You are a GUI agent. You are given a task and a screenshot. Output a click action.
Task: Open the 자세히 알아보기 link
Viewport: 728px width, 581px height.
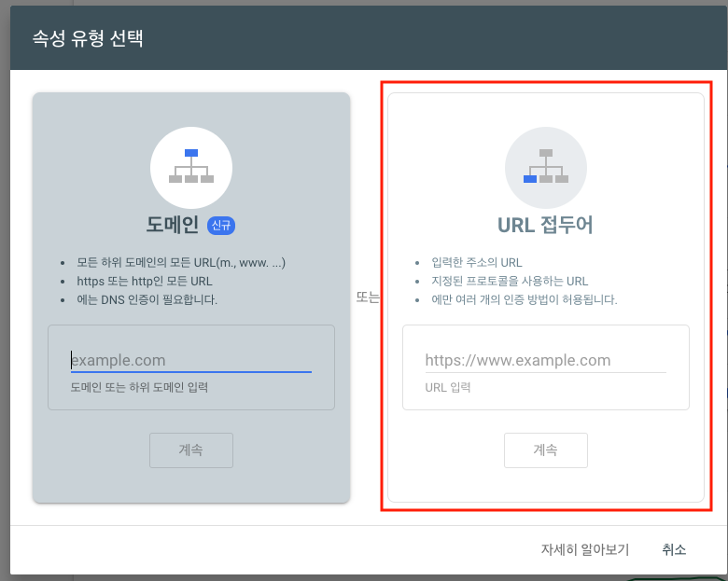coord(584,550)
